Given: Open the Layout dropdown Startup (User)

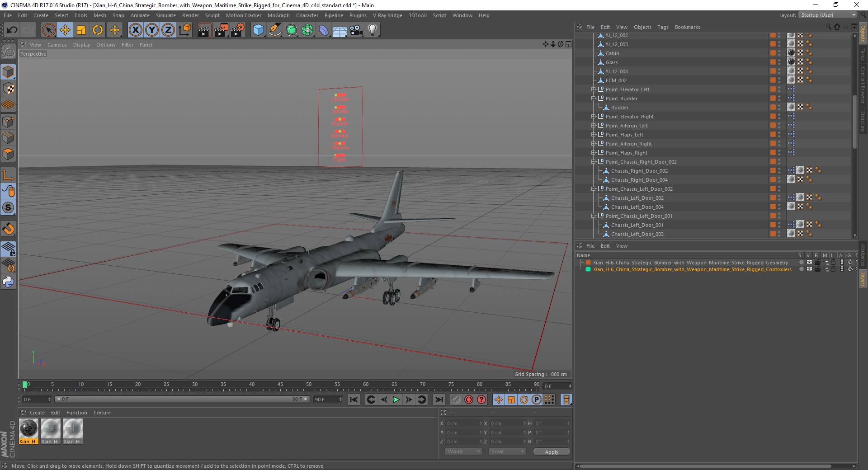Looking at the screenshot, I should click(x=828, y=15).
